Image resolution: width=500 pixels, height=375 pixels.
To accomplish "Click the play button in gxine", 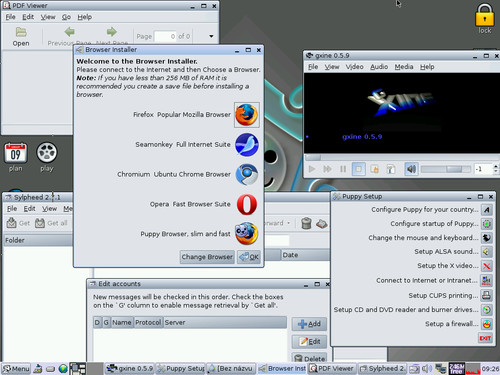I will (312, 169).
